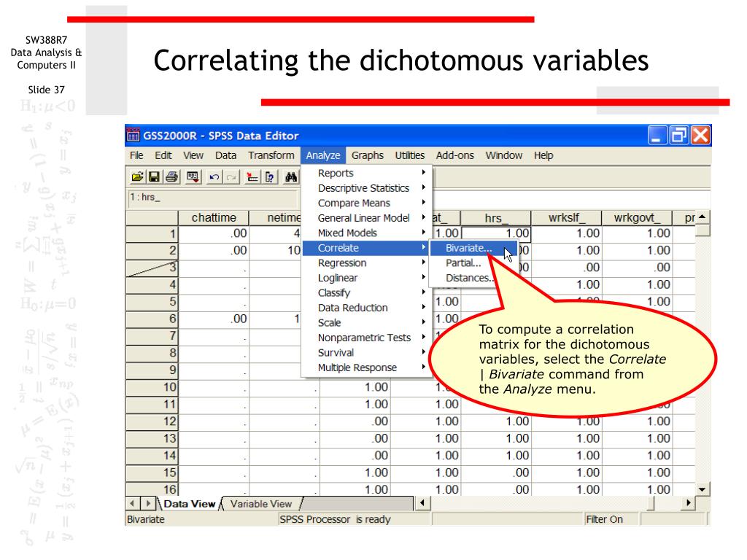Click the Find binoculars icon
Screen dimensions: 747x560
pyautogui.click(x=291, y=177)
